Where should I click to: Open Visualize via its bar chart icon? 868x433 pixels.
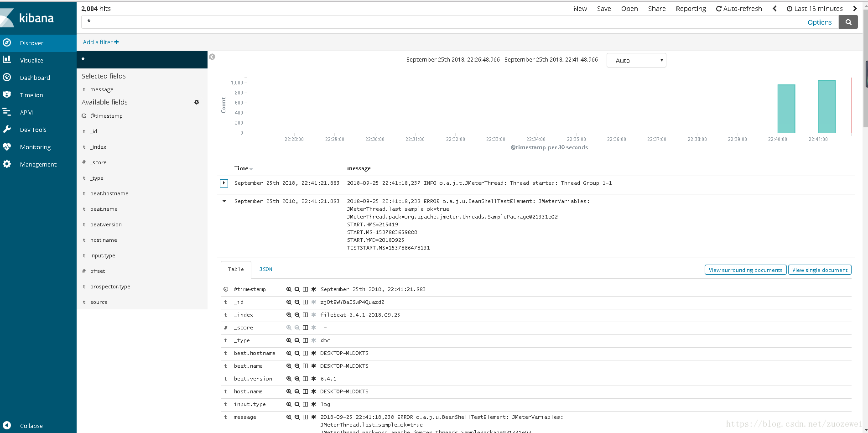[x=7, y=60]
